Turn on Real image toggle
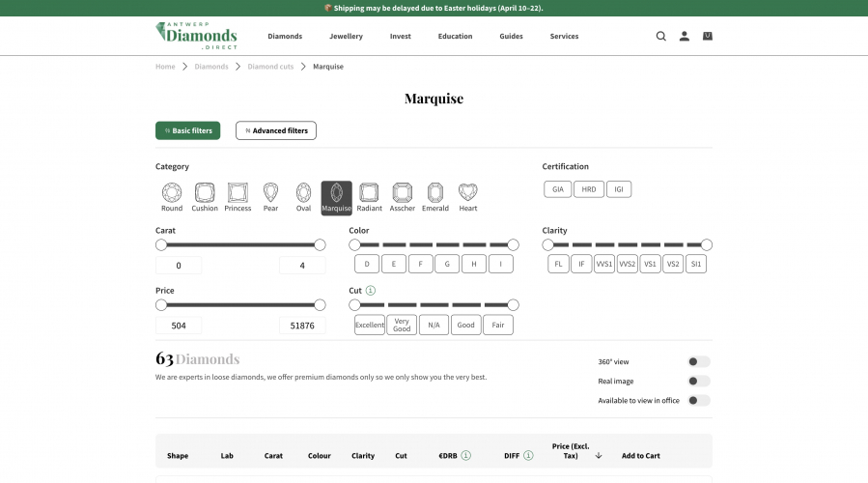 point(698,381)
